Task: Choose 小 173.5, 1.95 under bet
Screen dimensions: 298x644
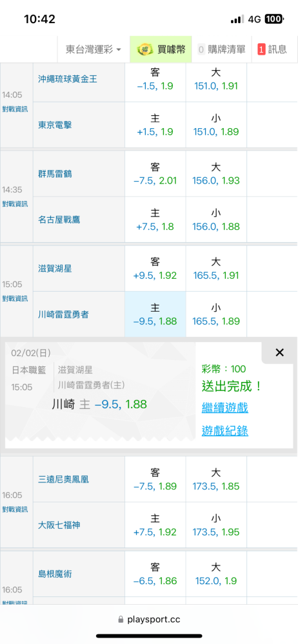Action: [216, 526]
